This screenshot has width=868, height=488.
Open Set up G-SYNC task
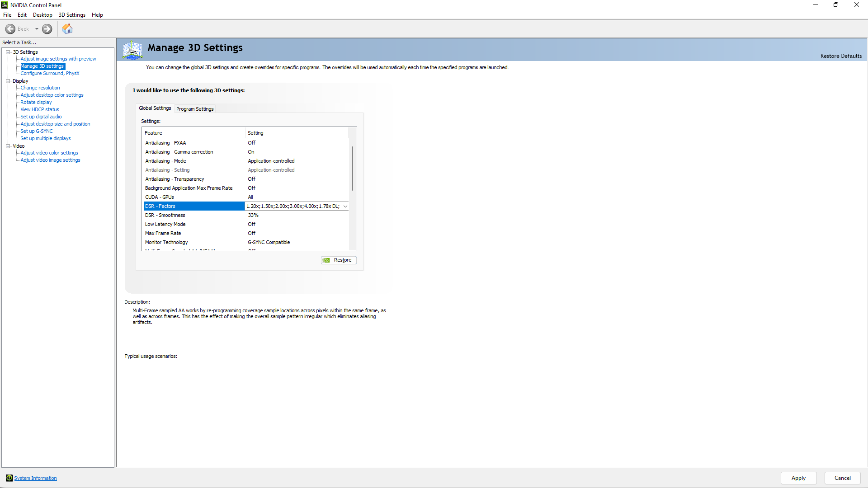(x=37, y=131)
